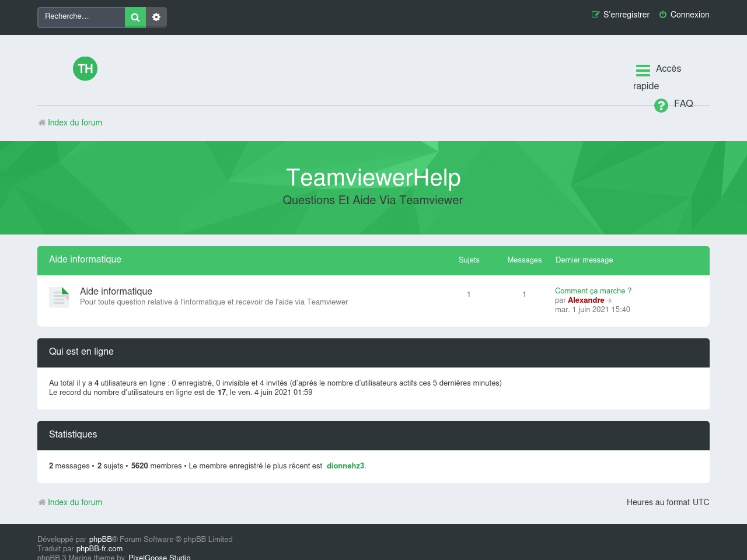Click the Statistiques heading
Viewport: 747px width, 560px height.
pyautogui.click(x=73, y=434)
